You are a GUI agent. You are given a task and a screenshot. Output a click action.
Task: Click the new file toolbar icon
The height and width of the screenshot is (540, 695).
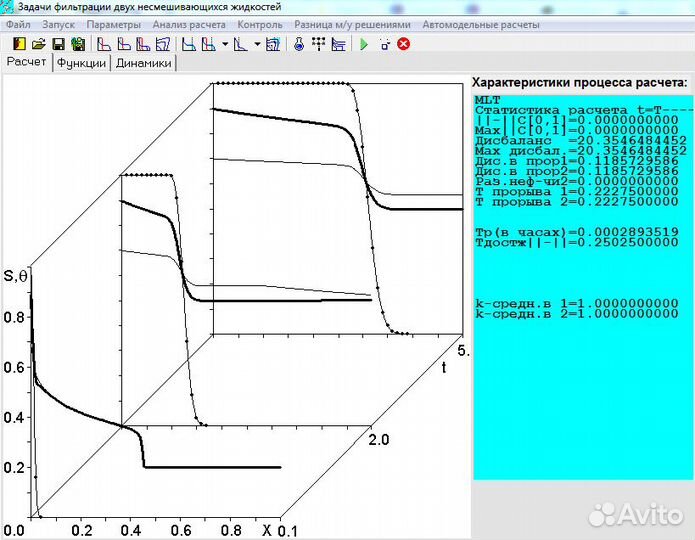click(x=19, y=44)
